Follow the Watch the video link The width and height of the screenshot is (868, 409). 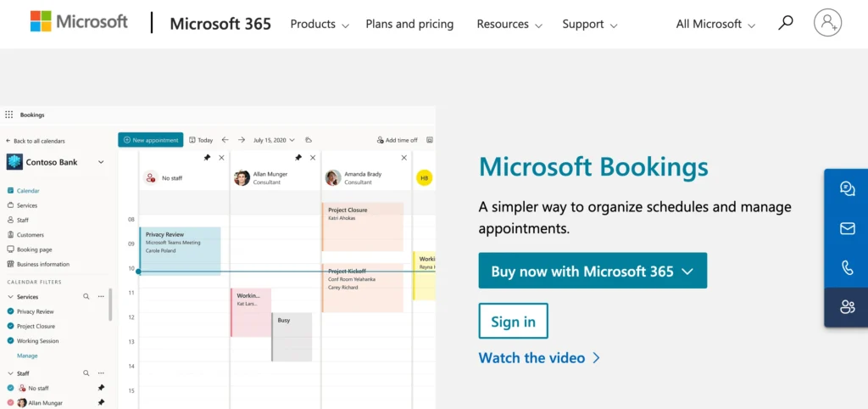click(x=539, y=358)
